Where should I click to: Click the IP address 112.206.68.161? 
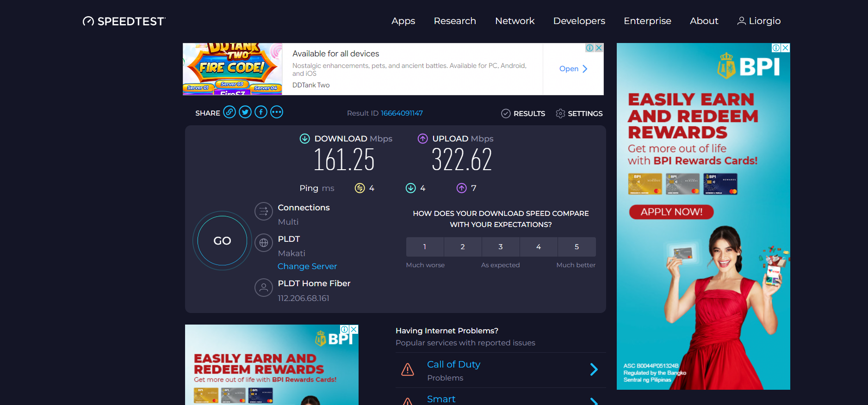(304, 298)
